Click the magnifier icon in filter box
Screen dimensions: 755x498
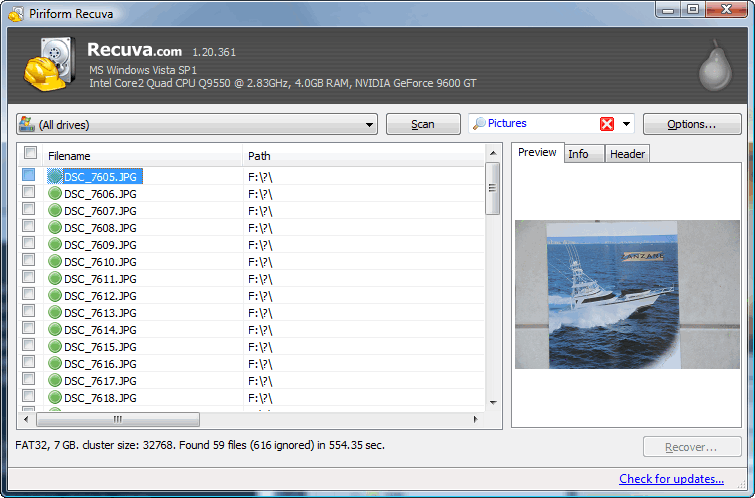(x=479, y=124)
